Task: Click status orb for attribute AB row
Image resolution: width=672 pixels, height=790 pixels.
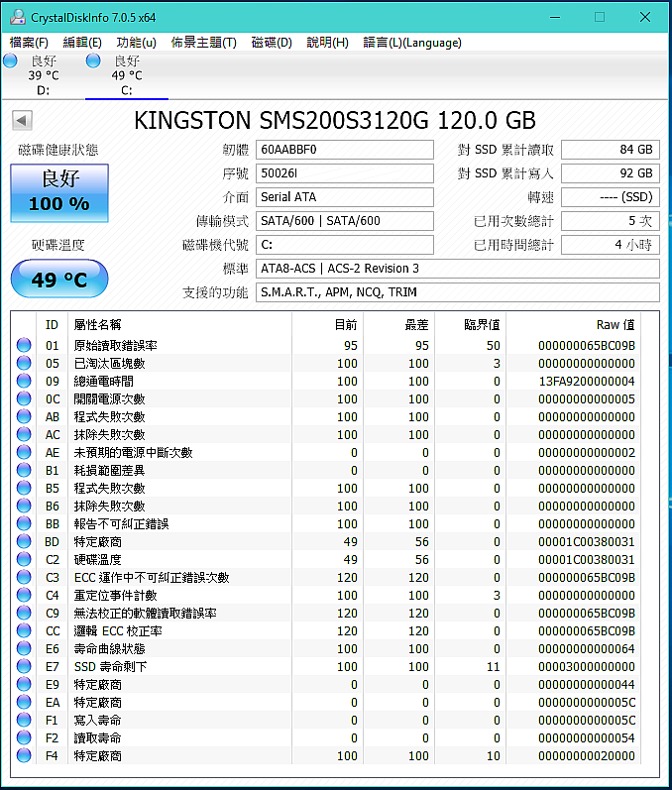Action: click(24, 416)
